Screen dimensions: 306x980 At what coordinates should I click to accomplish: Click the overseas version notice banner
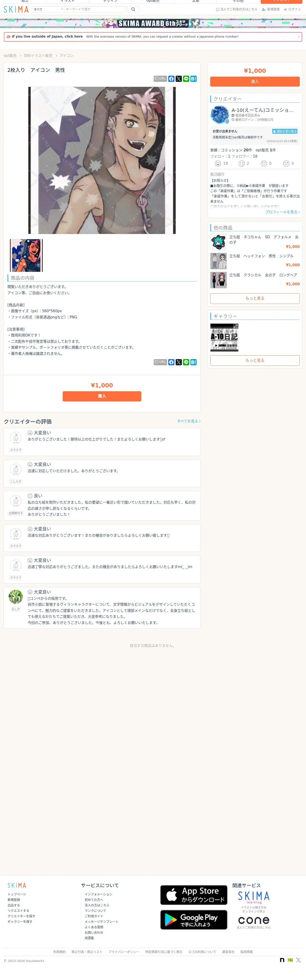coord(153,36)
